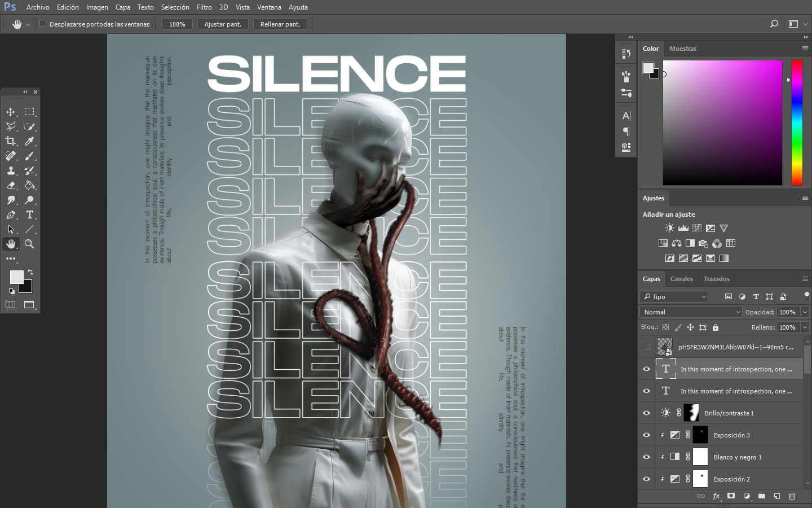Switch to the Muestras tab
This screenshot has width=812, height=508.
[x=683, y=49]
